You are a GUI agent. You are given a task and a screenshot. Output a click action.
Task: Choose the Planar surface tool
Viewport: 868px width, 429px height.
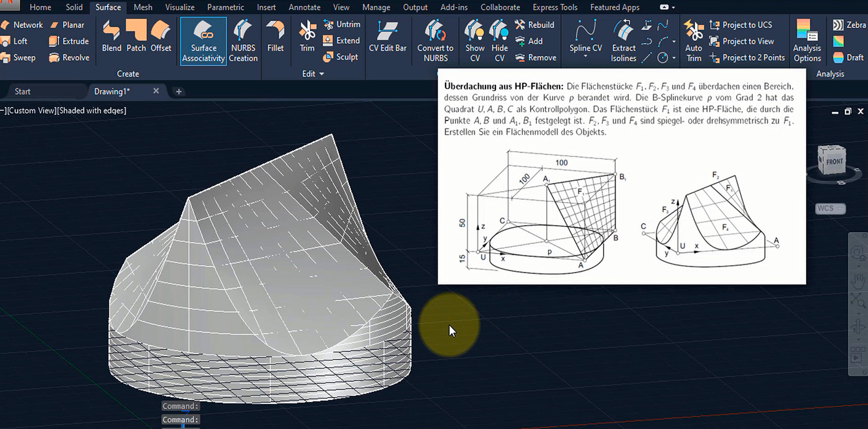[x=68, y=25]
